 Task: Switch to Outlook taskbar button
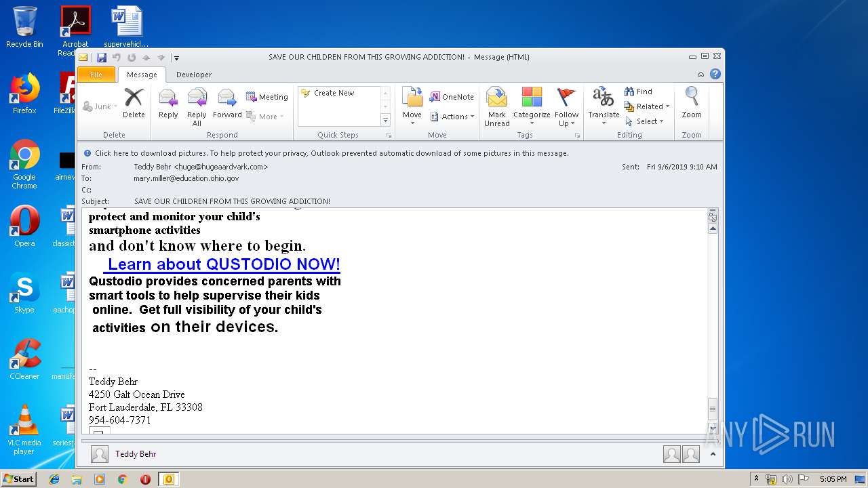[168, 479]
